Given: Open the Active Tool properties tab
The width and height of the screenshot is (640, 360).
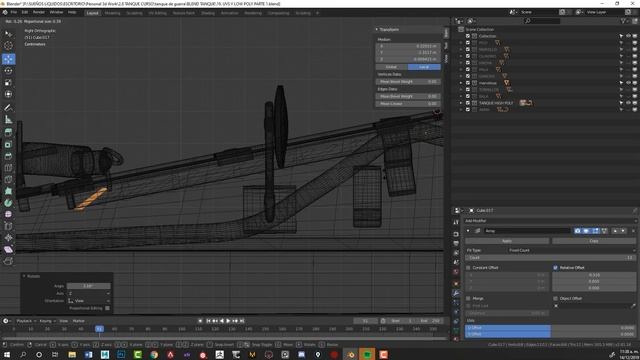Looking at the screenshot, I should point(456,222).
